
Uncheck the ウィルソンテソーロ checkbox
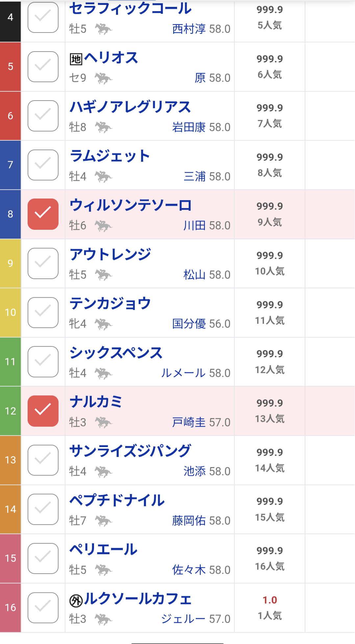pos(43,214)
